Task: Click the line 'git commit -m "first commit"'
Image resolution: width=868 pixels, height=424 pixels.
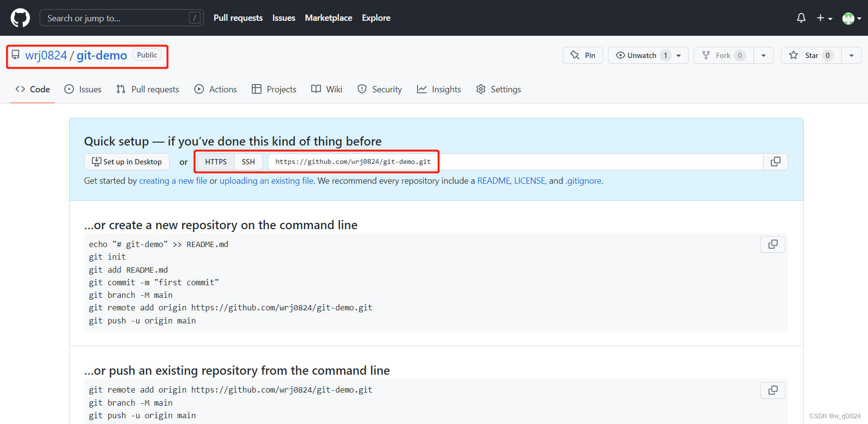Action: click(x=154, y=283)
